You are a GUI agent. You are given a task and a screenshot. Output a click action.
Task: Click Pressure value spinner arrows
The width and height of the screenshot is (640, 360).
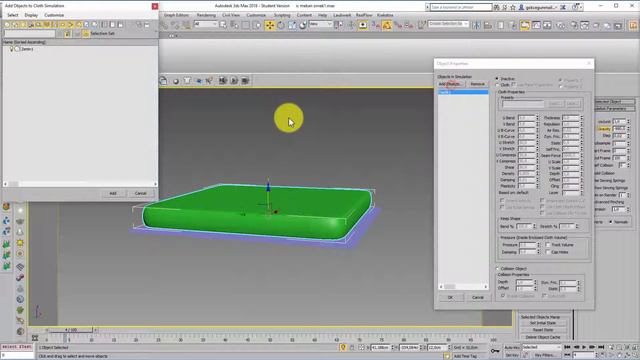coord(538,245)
